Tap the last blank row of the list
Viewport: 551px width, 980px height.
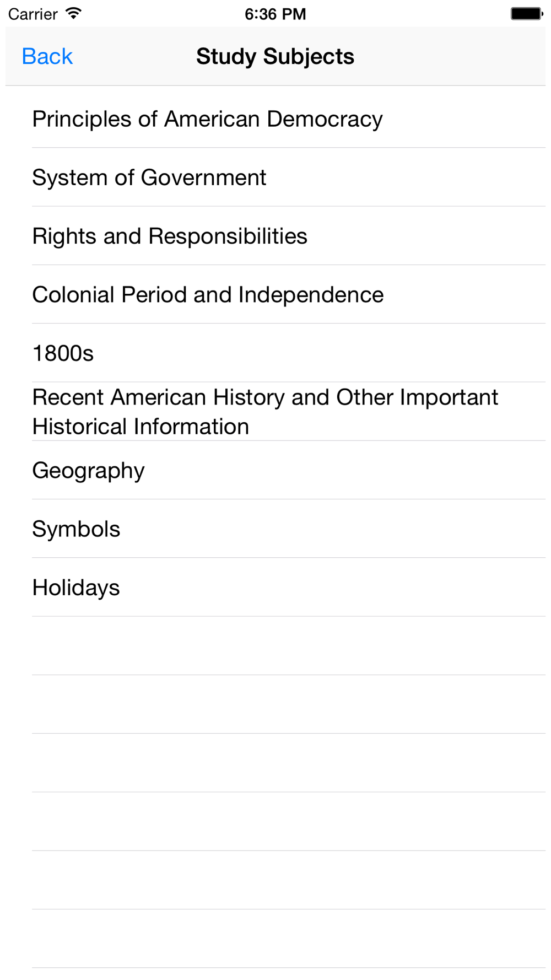click(275, 939)
